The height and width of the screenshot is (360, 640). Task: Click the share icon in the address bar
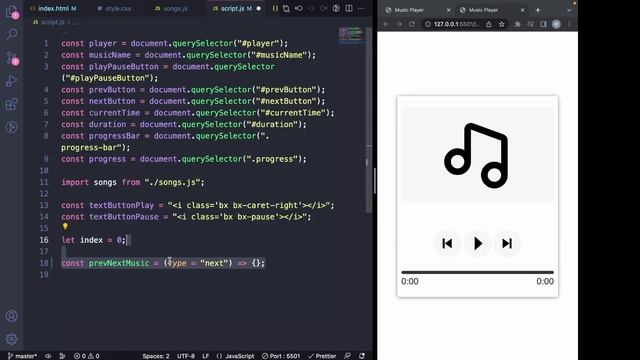(489, 24)
